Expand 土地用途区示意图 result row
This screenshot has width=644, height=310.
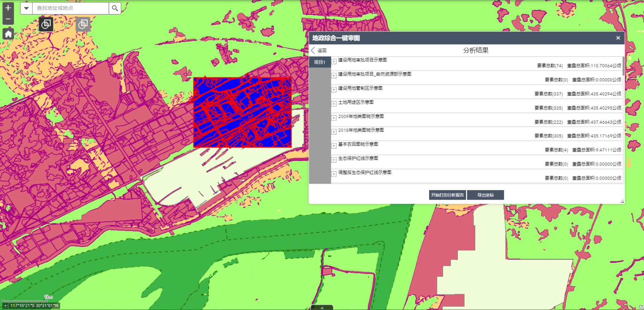334,104
